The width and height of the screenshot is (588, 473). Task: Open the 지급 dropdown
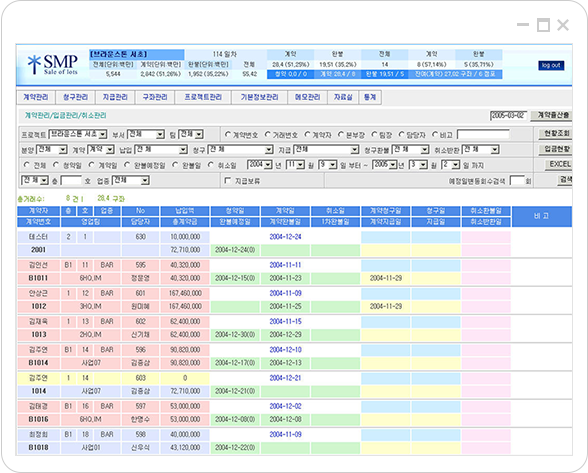tap(326, 150)
